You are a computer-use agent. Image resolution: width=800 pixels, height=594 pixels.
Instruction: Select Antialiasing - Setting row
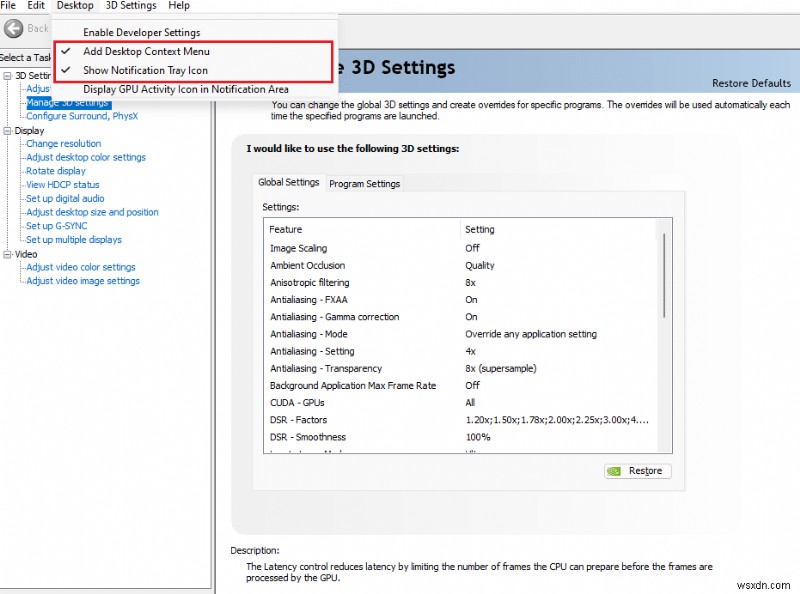click(459, 351)
